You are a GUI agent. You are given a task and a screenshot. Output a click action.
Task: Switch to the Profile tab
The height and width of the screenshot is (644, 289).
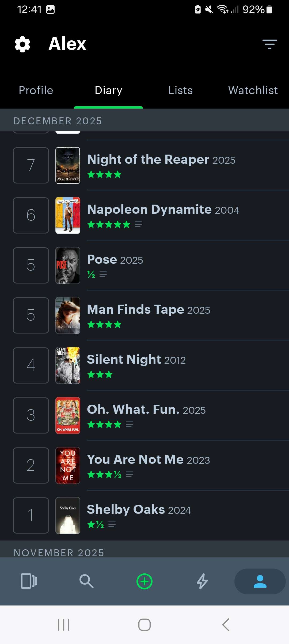[x=36, y=90]
